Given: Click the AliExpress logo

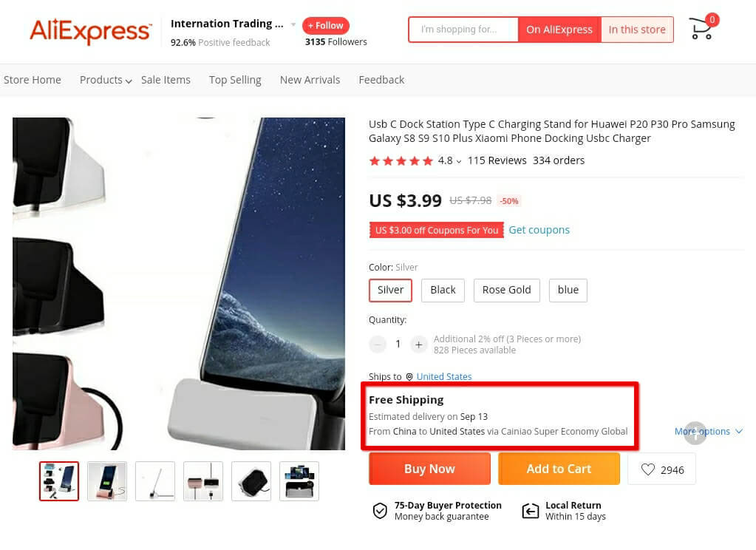Looking at the screenshot, I should click(x=91, y=31).
